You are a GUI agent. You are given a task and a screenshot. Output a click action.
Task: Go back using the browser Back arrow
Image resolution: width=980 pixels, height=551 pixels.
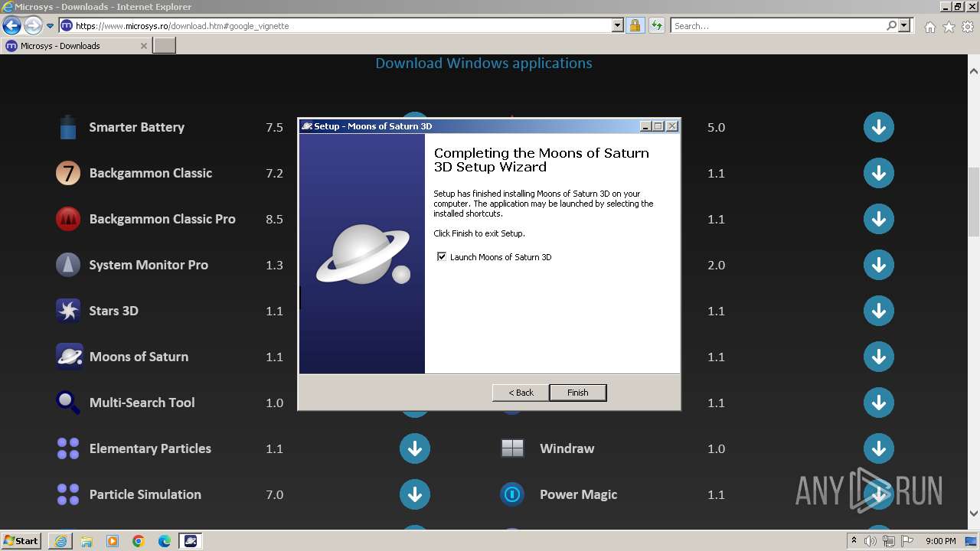[x=11, y=25]
